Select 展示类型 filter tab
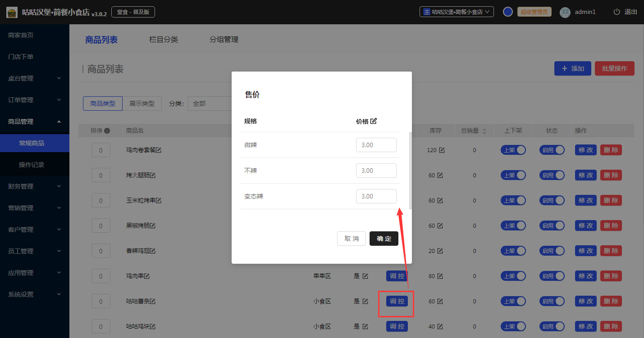Screen dimensions: 644x338 click(142, 104)
